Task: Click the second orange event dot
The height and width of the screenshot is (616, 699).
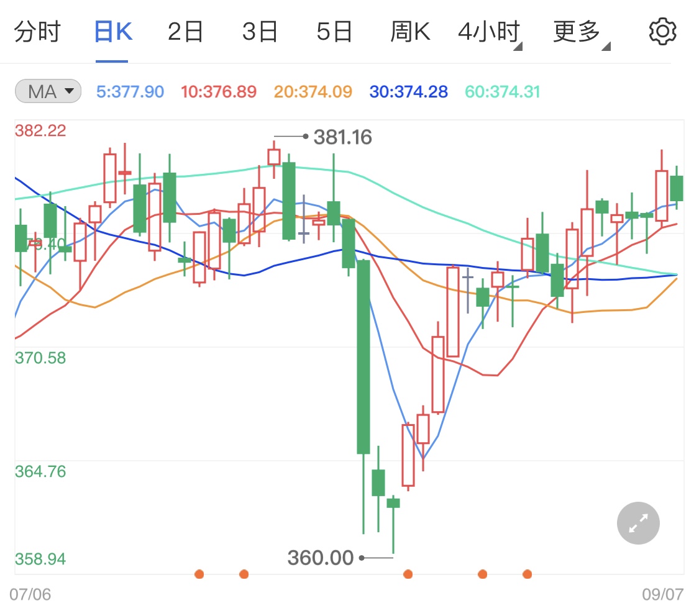Action: tap(244, 574)
